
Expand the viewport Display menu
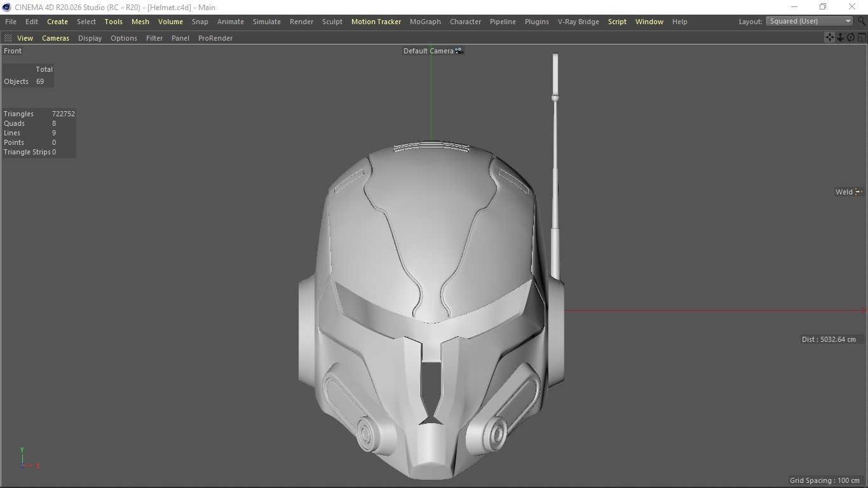pyautogui.click(x=90, y=38)
